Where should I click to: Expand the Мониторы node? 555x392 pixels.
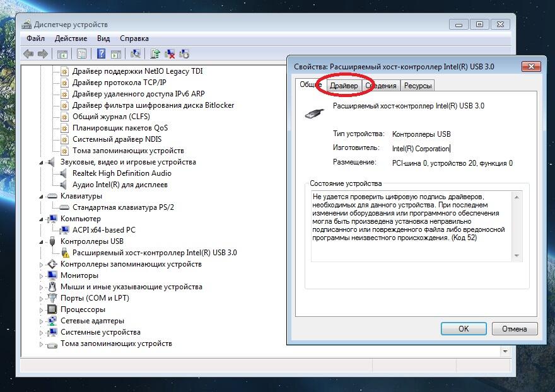tap(41, 275)
